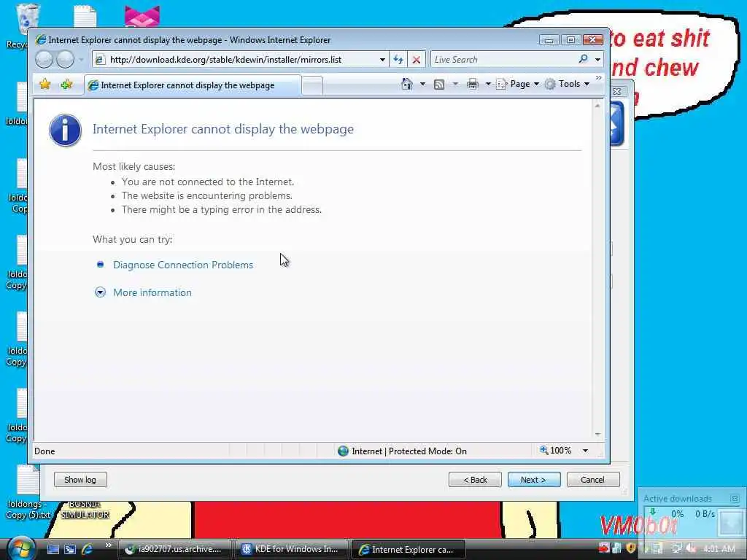Switch to KDE for Windows Installer taskbar item
The image size is (747, 560).
[292, 549]
